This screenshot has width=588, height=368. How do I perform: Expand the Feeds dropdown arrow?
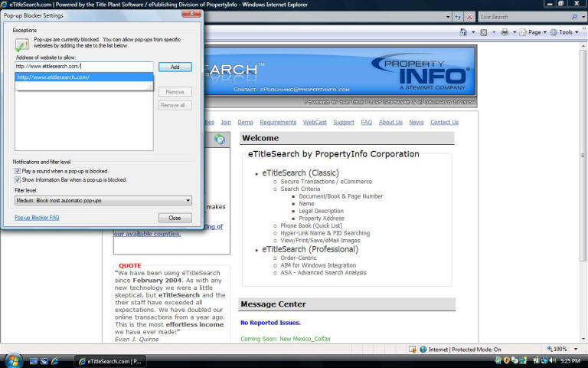(494, 32)
